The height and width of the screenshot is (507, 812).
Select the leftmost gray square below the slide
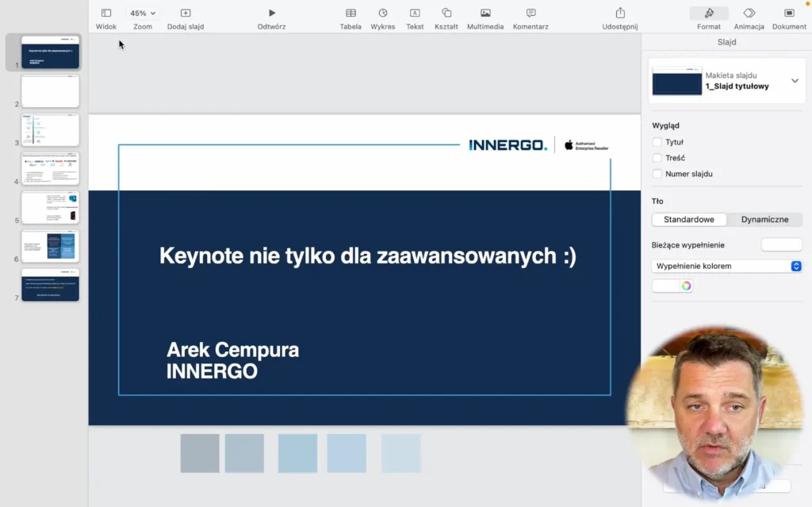[x=200, y=453]
